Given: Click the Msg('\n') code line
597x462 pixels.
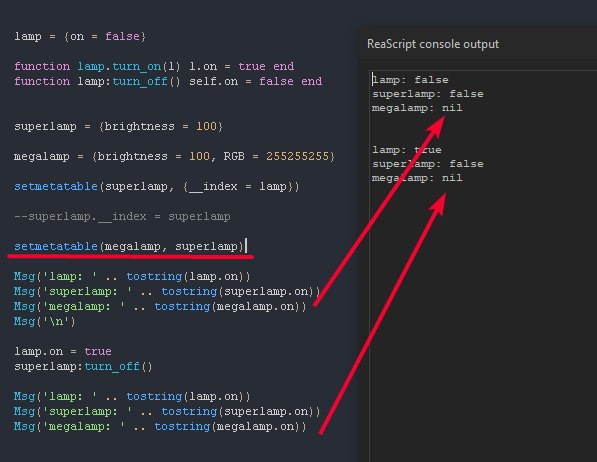Looking at the screenshot, I should pos(45,321).
